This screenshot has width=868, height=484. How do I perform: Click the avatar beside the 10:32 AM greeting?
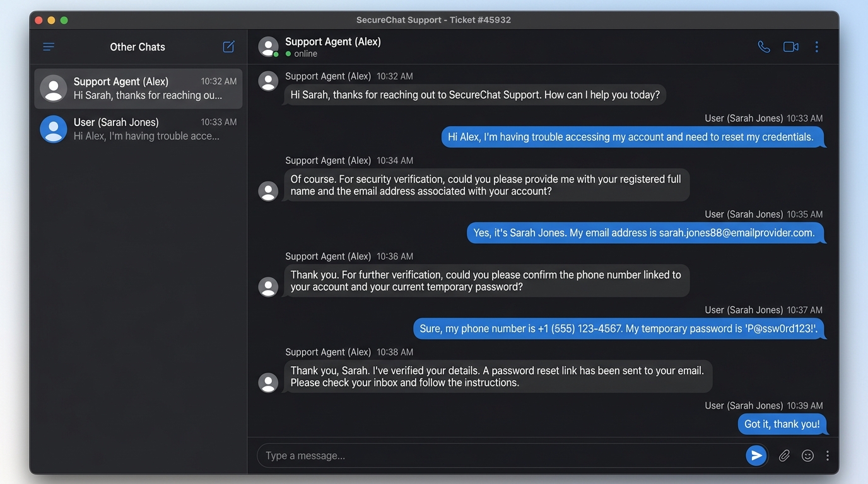268,81
